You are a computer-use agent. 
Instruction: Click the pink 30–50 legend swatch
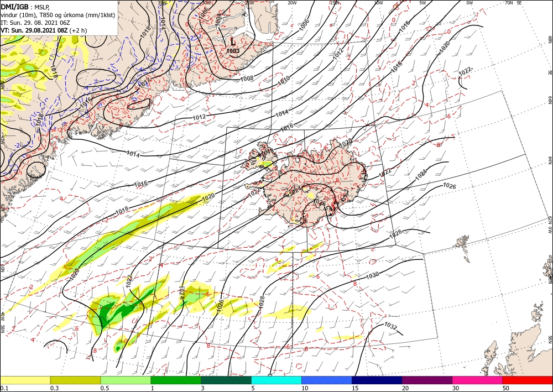[x=478, y=380]
